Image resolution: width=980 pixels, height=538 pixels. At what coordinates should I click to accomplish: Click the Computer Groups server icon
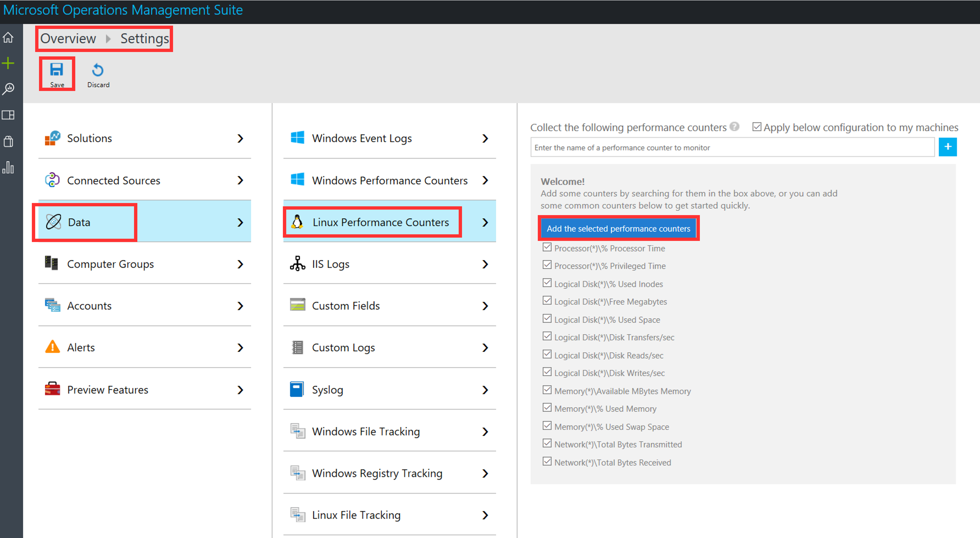pyautogui.click(x=51, y=263)
